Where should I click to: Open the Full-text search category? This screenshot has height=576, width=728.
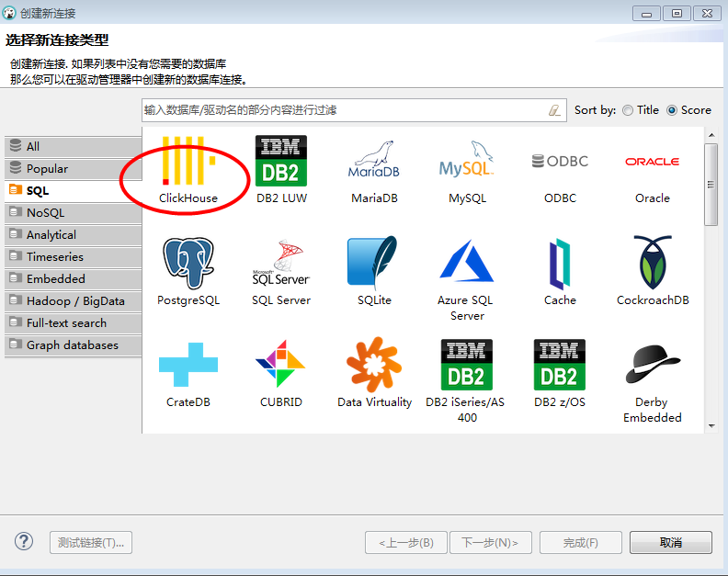pos(73,322)
